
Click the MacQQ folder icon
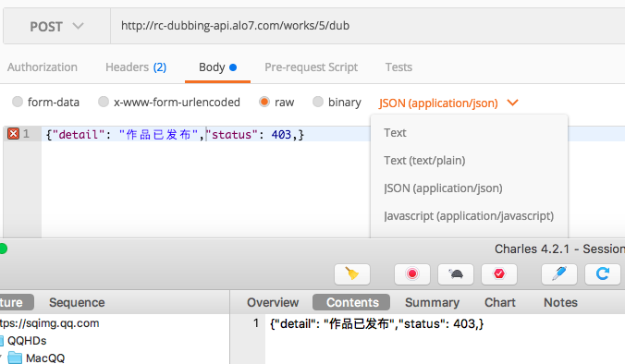[x=15, y=358]
